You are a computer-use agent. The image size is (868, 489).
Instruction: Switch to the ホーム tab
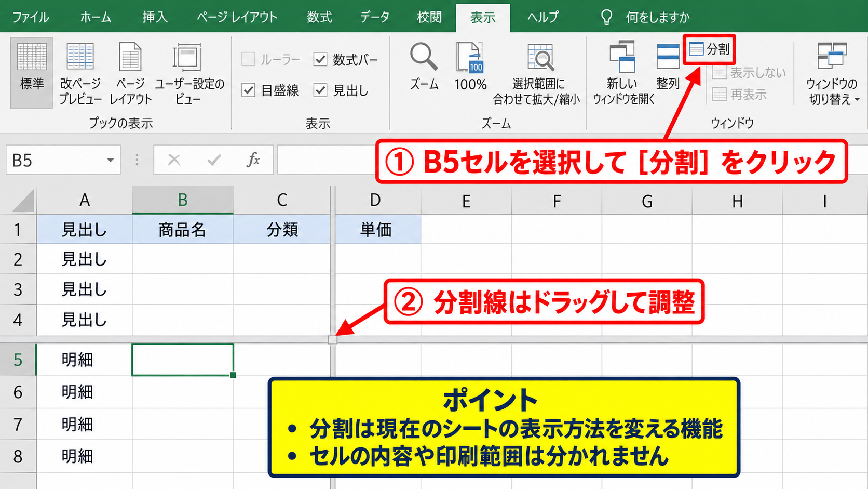96,17
